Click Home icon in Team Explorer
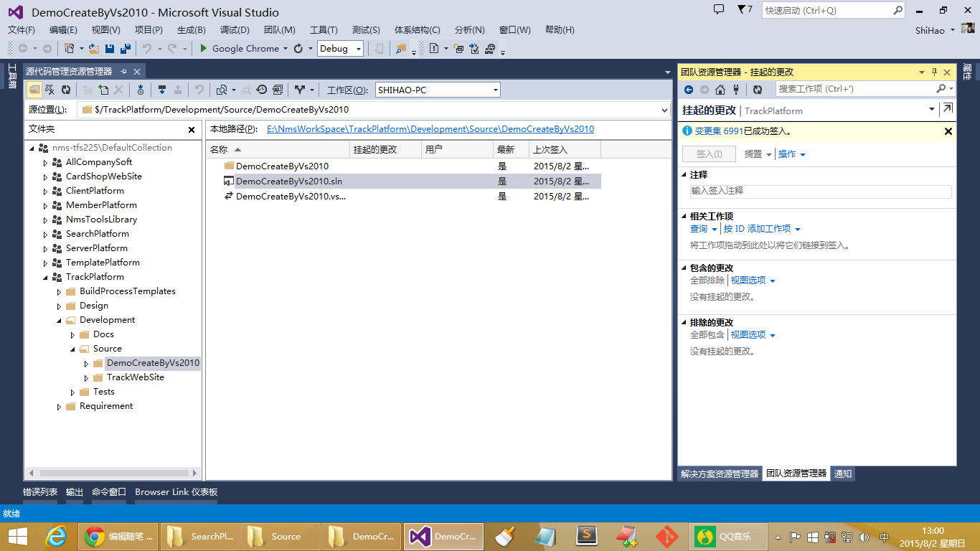This screenshot has height=551, width=980. (720, 90)
